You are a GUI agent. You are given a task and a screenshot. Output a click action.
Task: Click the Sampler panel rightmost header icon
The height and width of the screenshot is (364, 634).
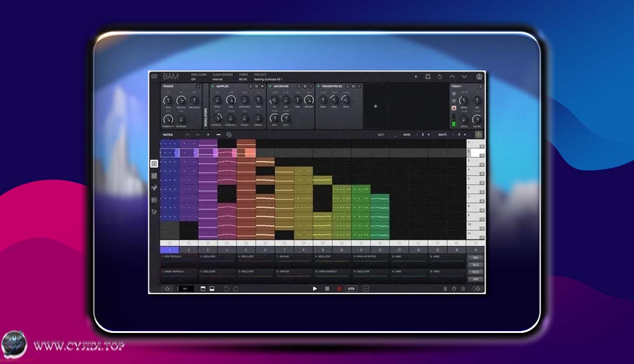262,86
